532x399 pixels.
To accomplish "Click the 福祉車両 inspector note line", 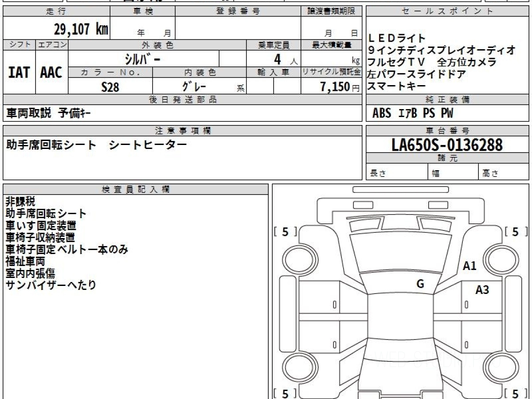I will point(25,262).
